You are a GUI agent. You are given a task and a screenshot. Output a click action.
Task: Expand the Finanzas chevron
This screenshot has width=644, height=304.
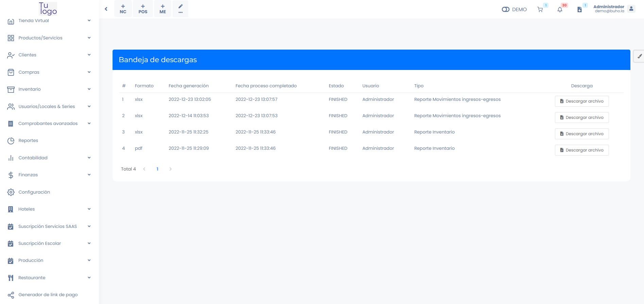tap(89, 175)
